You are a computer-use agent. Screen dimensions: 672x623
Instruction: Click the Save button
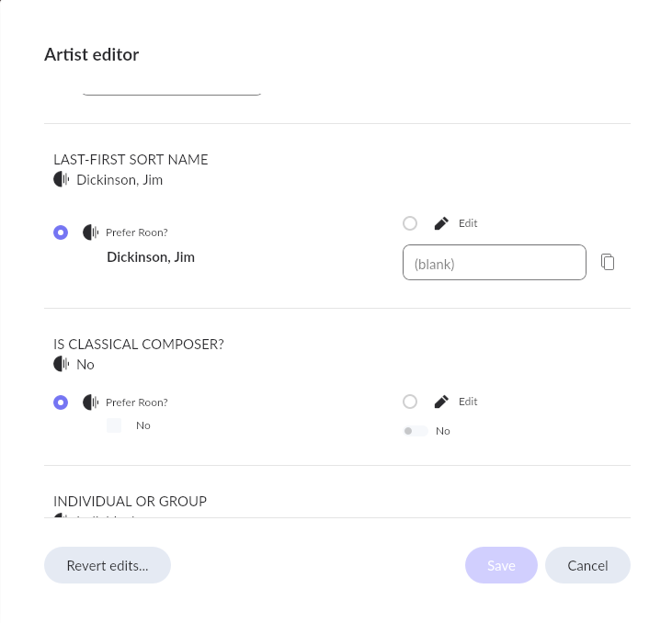coord(501,565)
